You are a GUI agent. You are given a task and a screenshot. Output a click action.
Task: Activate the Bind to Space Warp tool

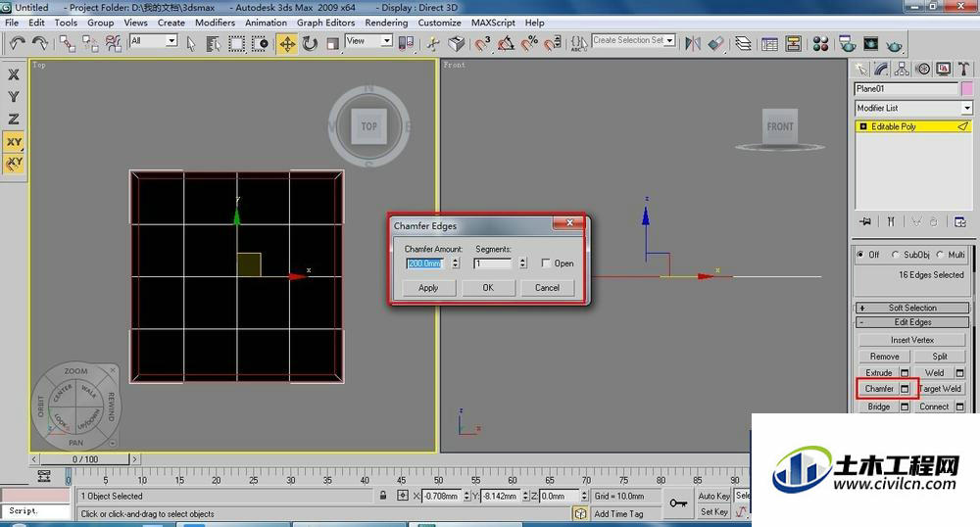pyautogui.click(x=113, y=43)
